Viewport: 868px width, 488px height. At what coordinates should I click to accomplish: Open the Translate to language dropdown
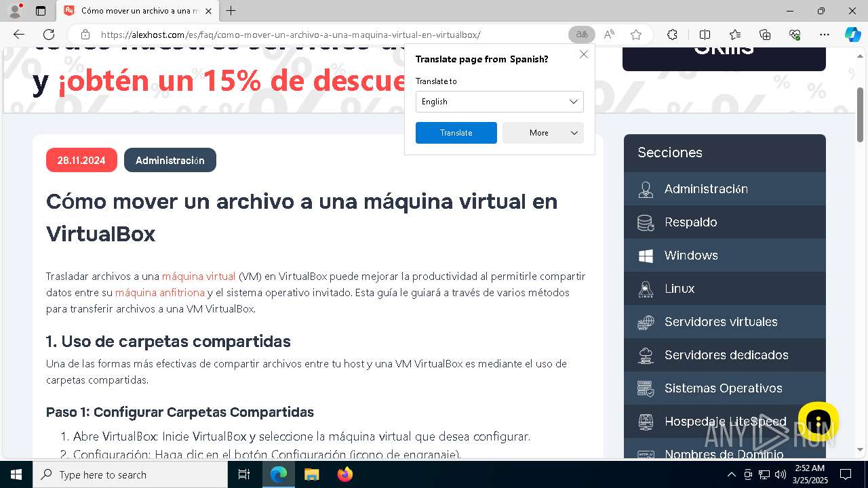coord(499,102)
